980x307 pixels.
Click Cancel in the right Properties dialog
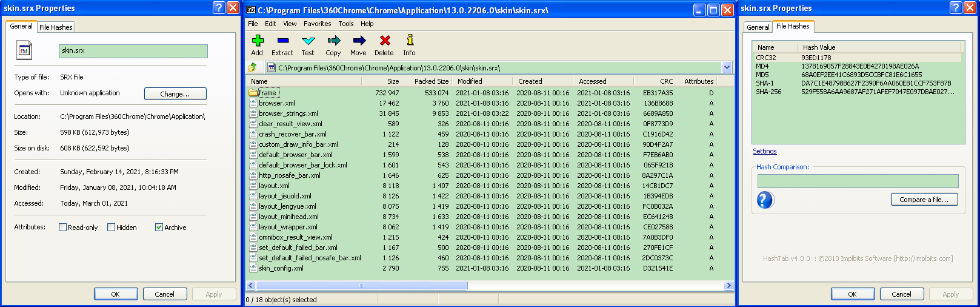click(x=901, y=294)
